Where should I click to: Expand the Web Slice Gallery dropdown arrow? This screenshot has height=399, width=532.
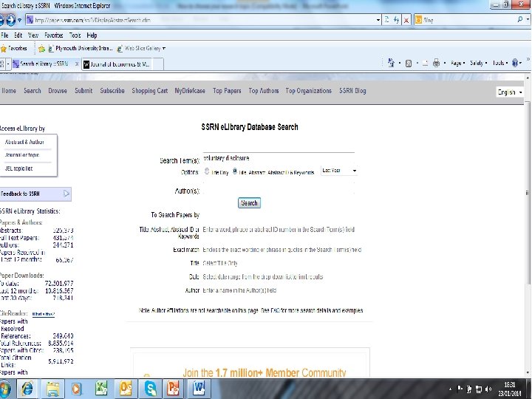[164, 49]
